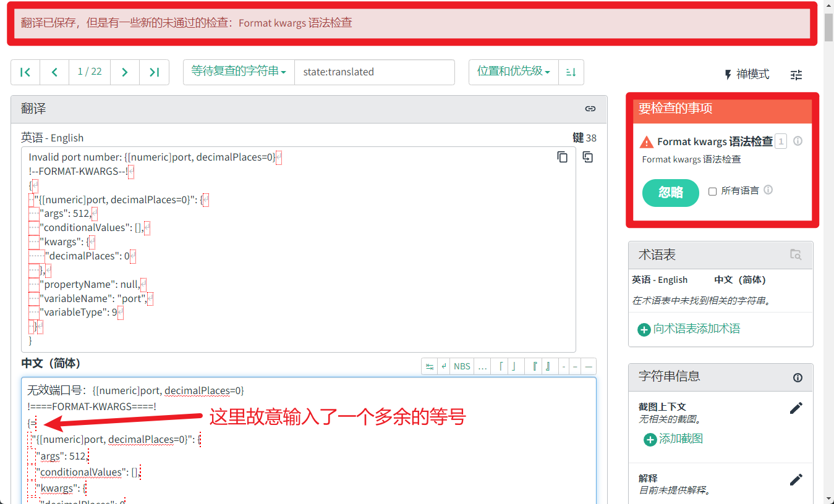Edit the screenshot context with pencil icon
Image resolution: width=834 pixels, height=504 pixels.
[x=796, y=408]
